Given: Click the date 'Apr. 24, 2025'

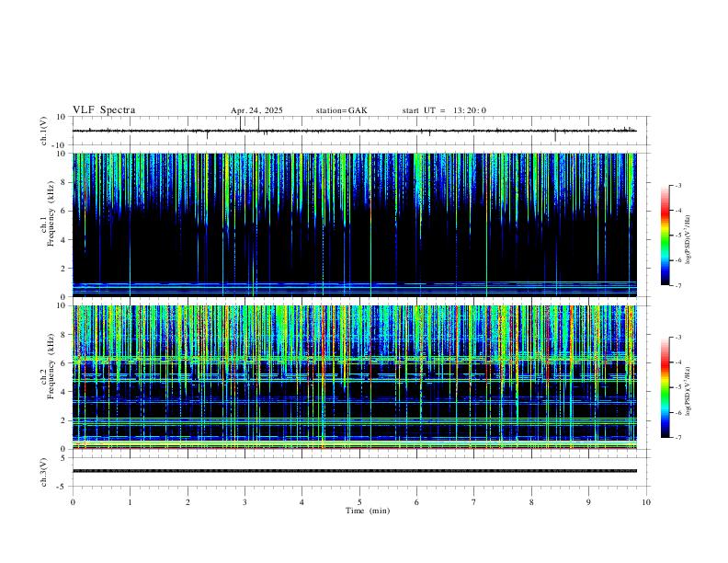Looking at the screenshot, I should point(256,110).
